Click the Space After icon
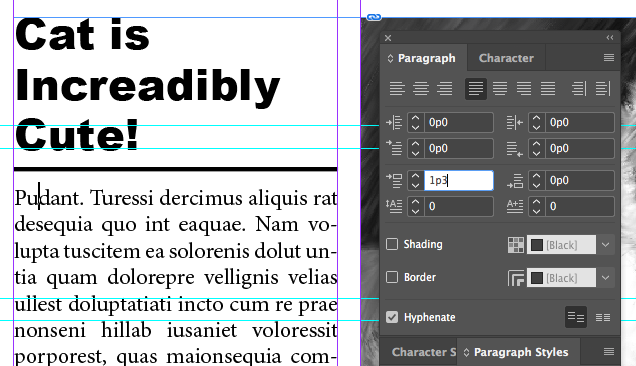 pyautogui.click(x=515, y=181)
